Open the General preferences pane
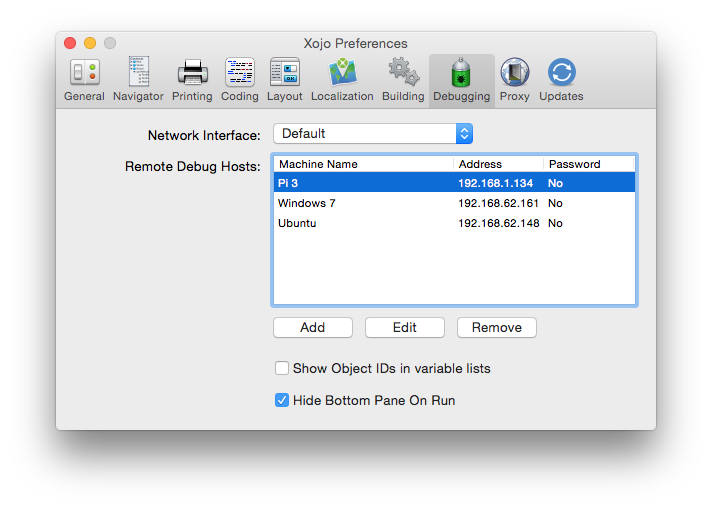This screenshot has width=712, height=510. (84, 80)
